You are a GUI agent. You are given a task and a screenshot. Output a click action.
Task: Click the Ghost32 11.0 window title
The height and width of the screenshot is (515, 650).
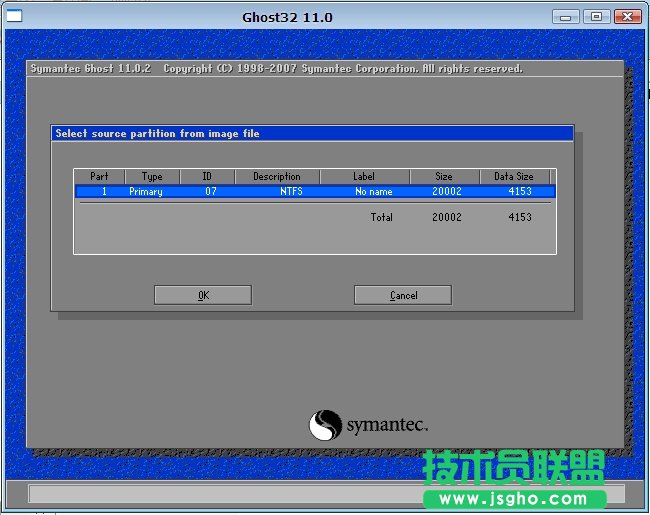(287, 17)
